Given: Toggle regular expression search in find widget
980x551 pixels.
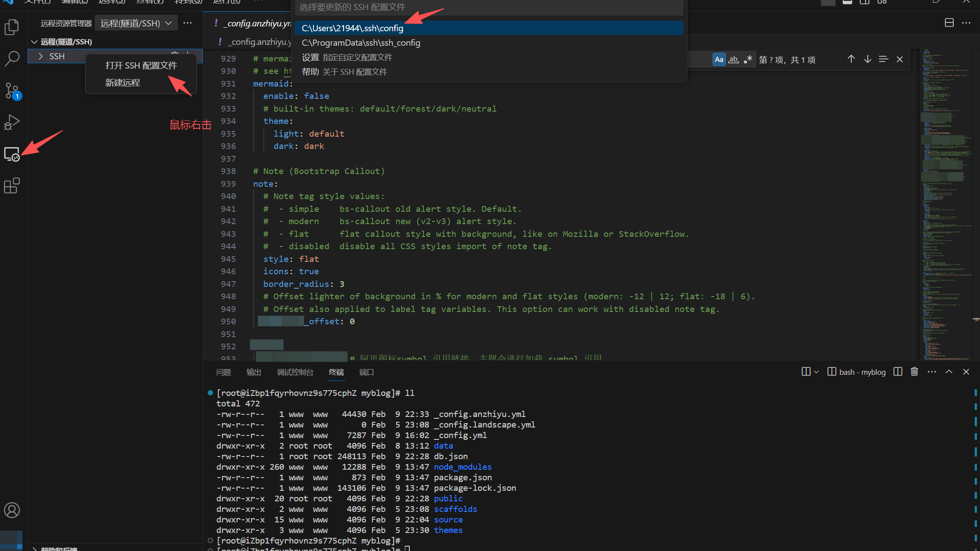Looking at the screenshot, I should 748,59.
